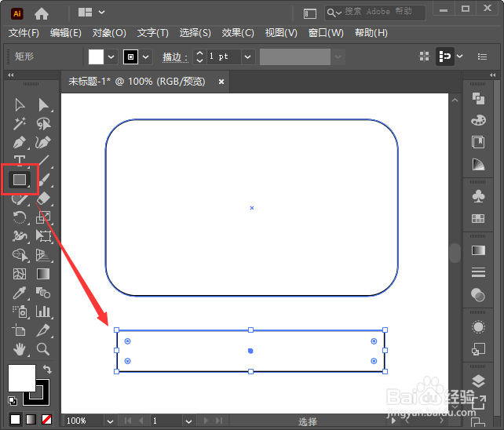The height and width of the screenshot is (430, 504).
Task: Open the artboard number dropdown
Action: (x=188, y=421)
